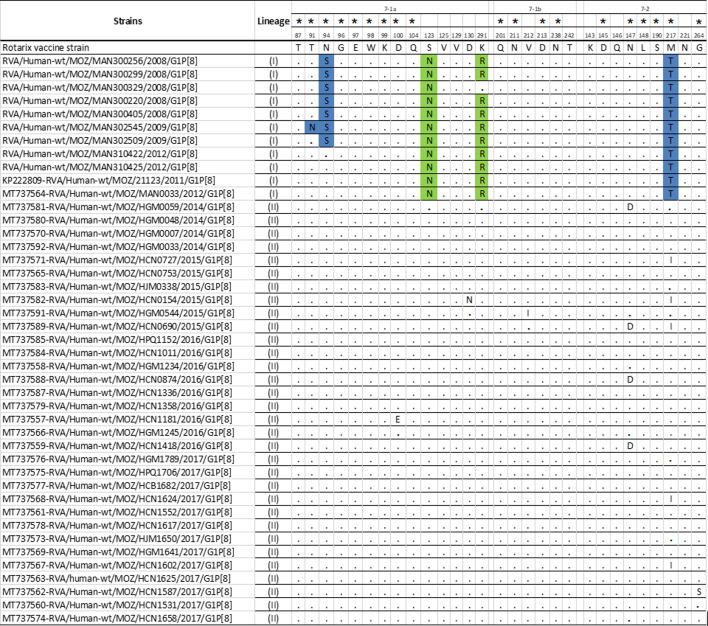Select strain RVA/Human-wt/MOZ/MAN302545/2009/G1P[8]

[x=100, y=127]
